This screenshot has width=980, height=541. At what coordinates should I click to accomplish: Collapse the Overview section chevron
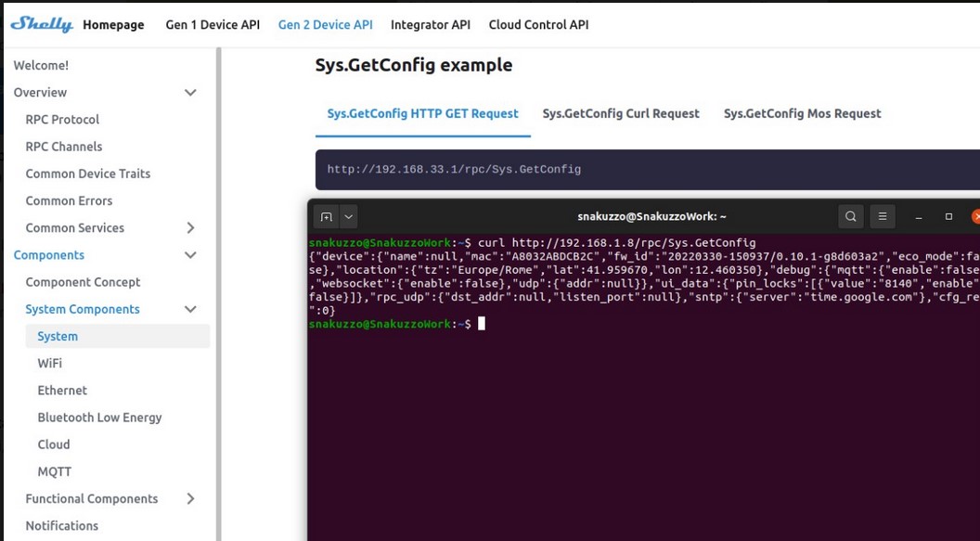[190, 93]
